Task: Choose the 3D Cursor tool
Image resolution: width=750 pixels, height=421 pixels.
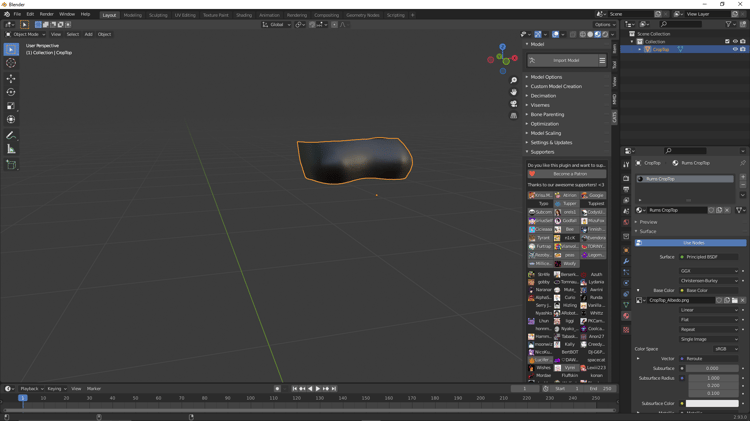Action: click(x=11, y=63)
